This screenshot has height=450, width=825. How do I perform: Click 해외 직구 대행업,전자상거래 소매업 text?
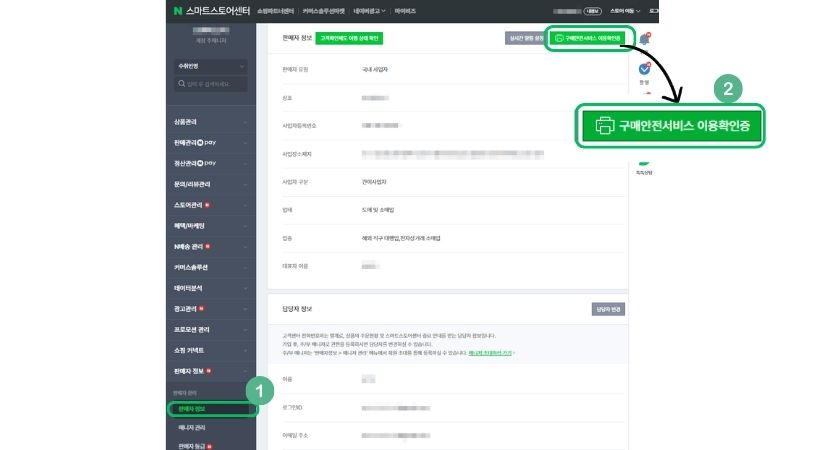401,238
